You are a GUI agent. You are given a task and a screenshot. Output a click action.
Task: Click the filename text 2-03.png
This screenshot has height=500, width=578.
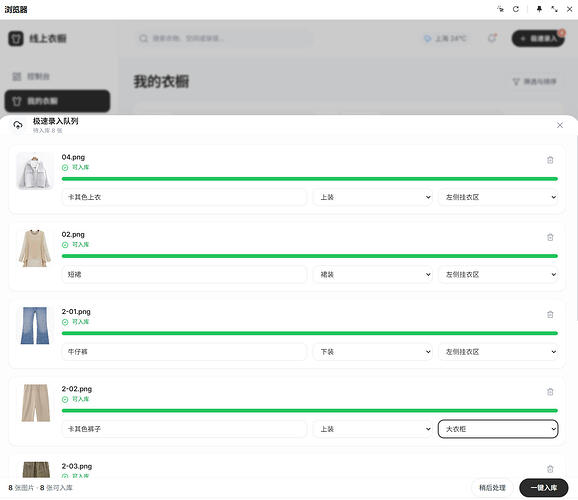point(77,466)
